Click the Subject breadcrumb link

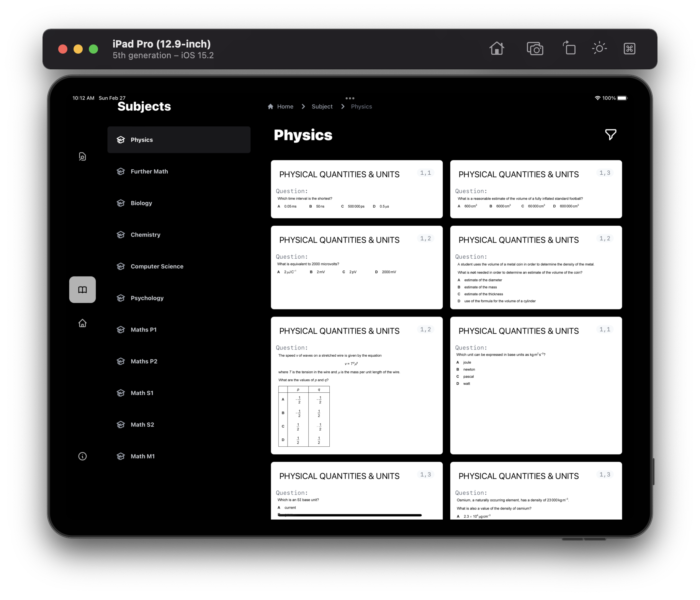point(322,107)
